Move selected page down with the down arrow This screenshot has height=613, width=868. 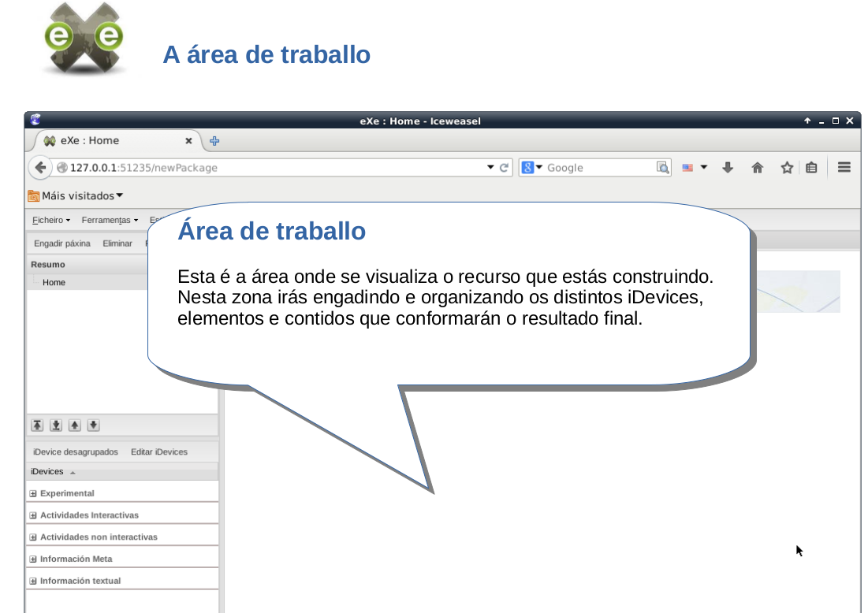[x=93, y=425]
